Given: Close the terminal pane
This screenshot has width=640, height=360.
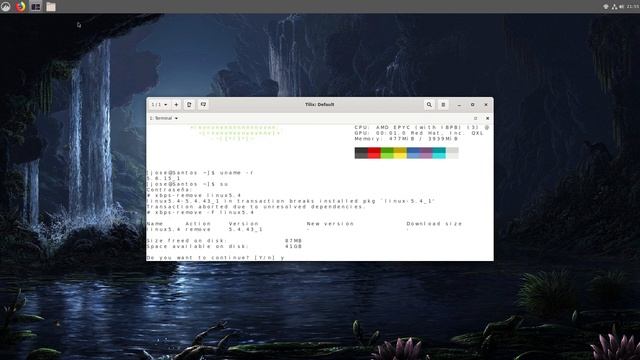Looking at the screenshot, I should point(487,118).
